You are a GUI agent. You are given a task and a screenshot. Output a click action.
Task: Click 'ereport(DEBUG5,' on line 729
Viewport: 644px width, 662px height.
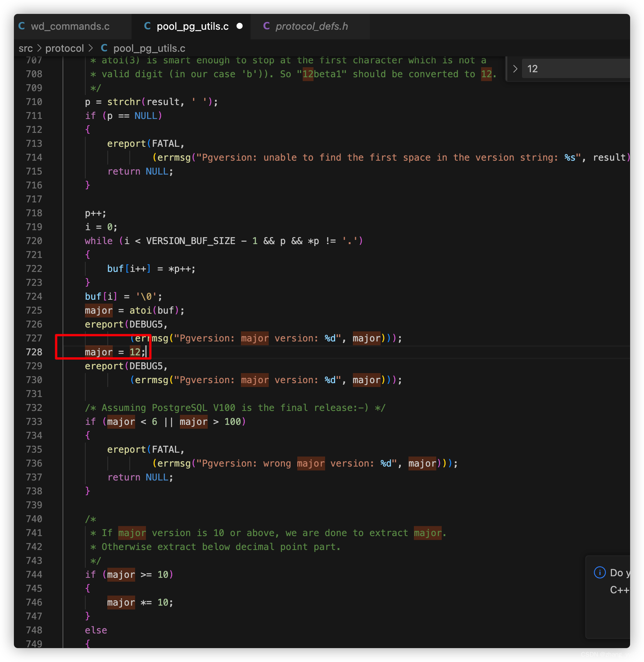(x=126, y=366)
